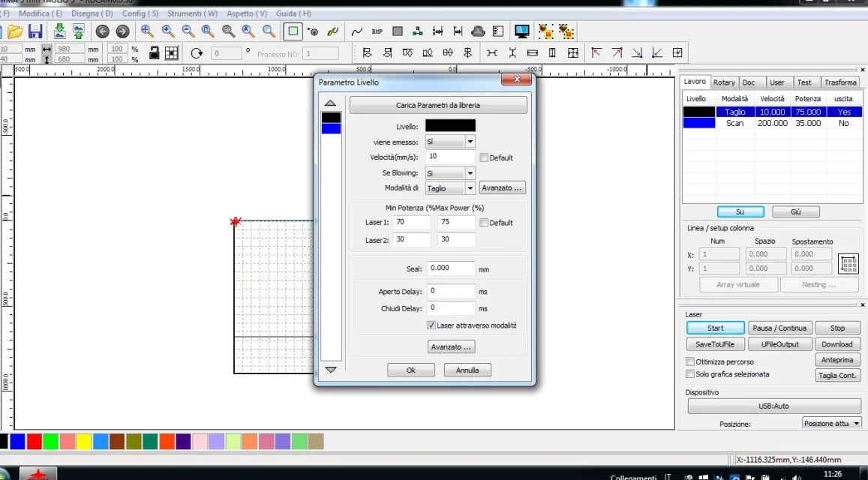This screenshot has height=480, width=868.
Task: Switch to the Rotary tab
Action: click(723, 82)
